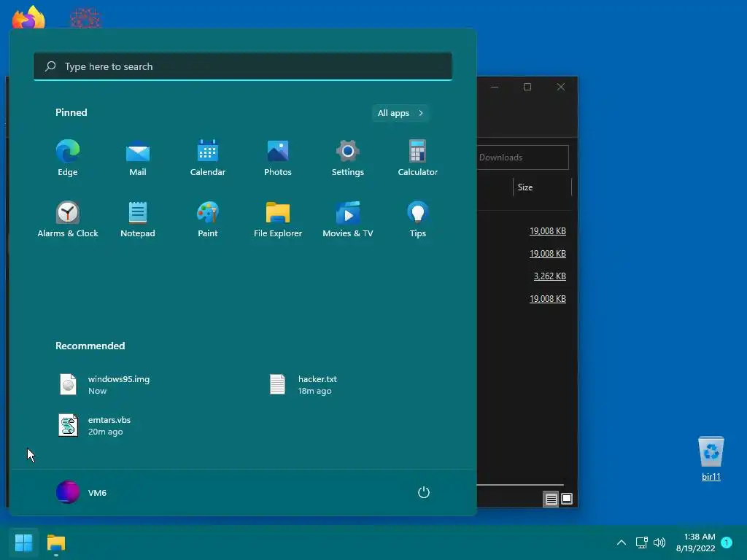Open the VM6 user account menu
The height and width of the screenshot is (560, 747).
[x=82, y=492]
